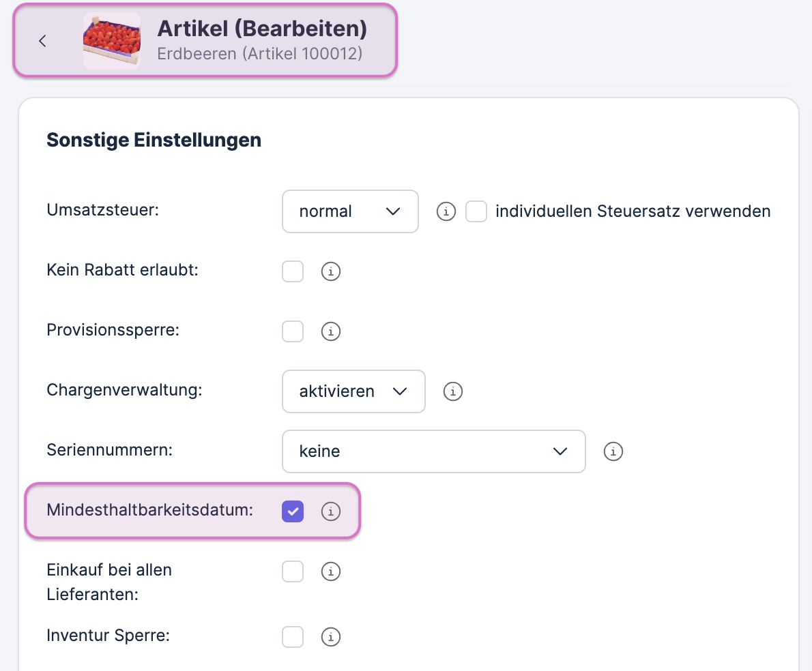Click info icon beside Inventur Sperre
Viewport: 812px width, 671px height.
331,638
